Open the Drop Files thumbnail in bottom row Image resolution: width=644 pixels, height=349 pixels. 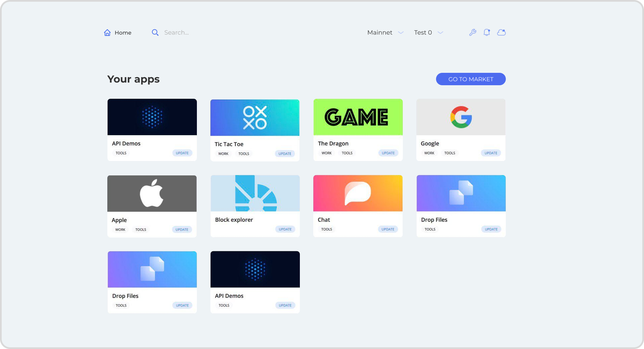(152, 269)
